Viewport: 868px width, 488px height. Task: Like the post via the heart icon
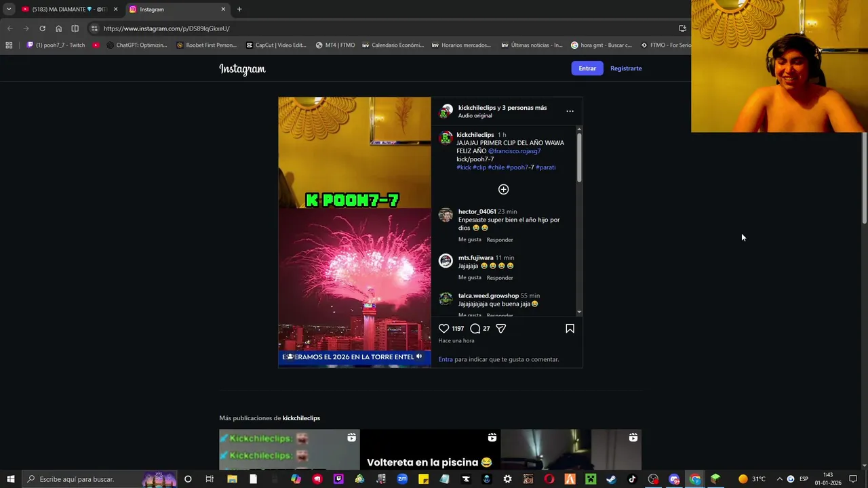[444, 329]
